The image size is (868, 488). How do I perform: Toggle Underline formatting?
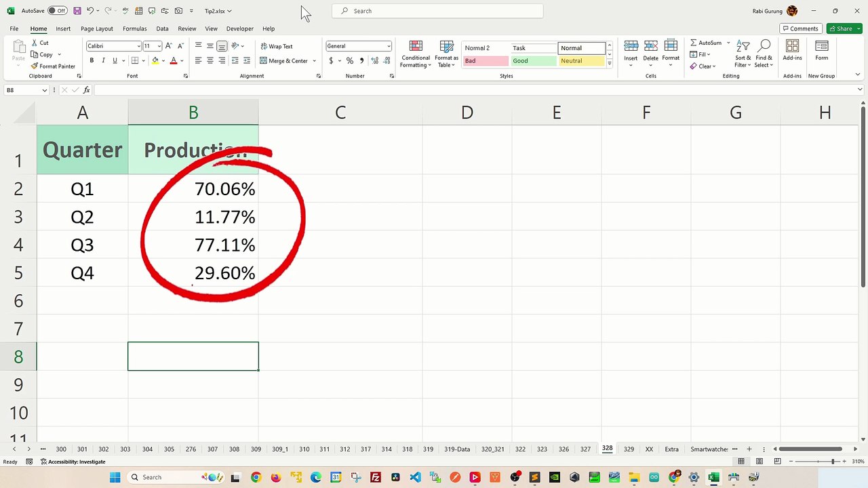(x=115, y=60)
